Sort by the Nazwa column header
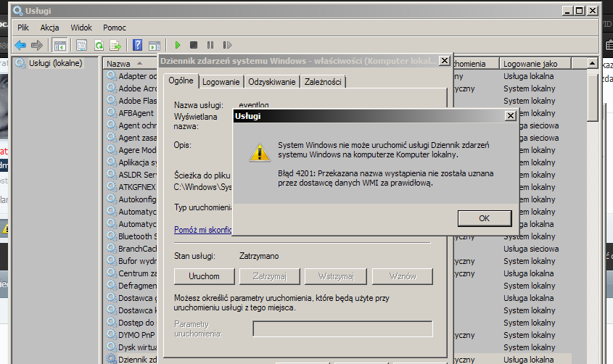Viewport: 613px width, 364px height. tap(131, 63)
